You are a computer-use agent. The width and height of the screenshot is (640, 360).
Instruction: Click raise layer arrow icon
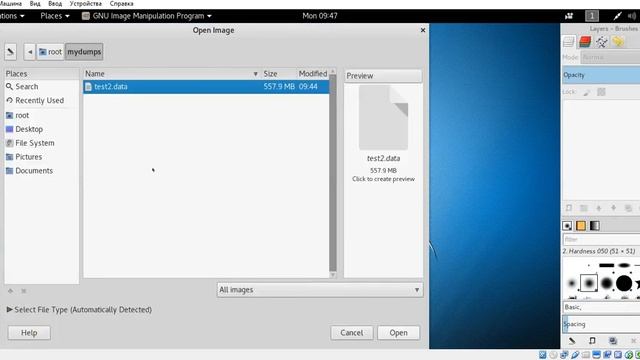599,208
